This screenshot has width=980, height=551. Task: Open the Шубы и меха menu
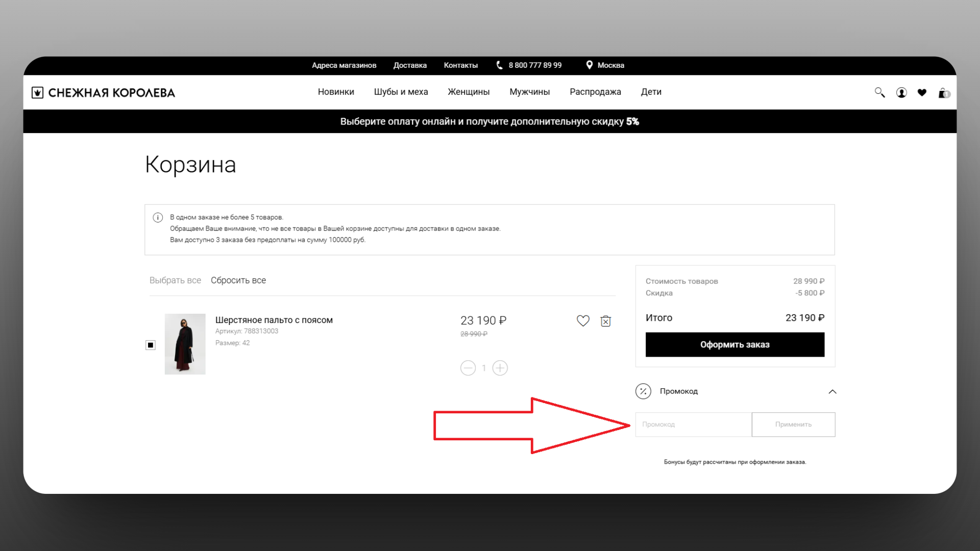401,92
